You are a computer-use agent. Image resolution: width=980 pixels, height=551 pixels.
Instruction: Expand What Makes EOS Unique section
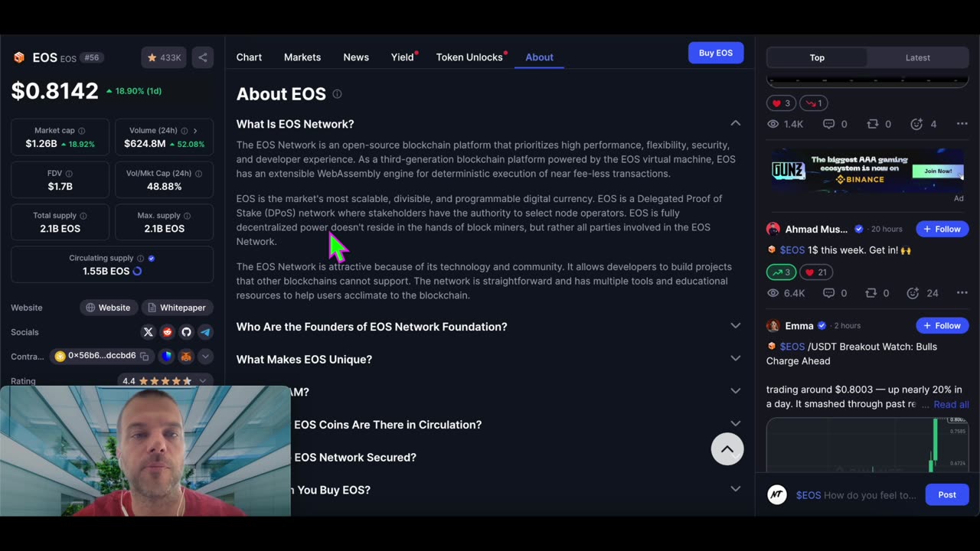pos(735,358)
